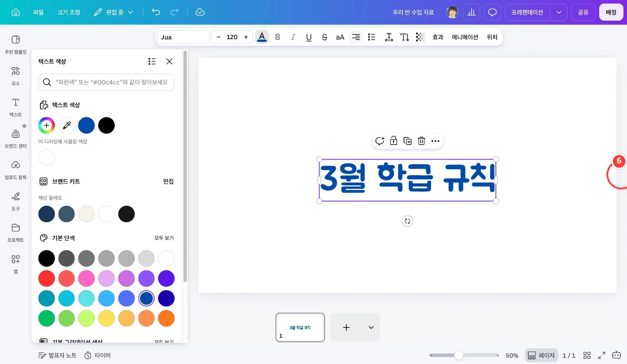The width and height of the screenshot is (627, 364).
Task: Open the eyedropper color picker
Action: [x=67, y=125]
